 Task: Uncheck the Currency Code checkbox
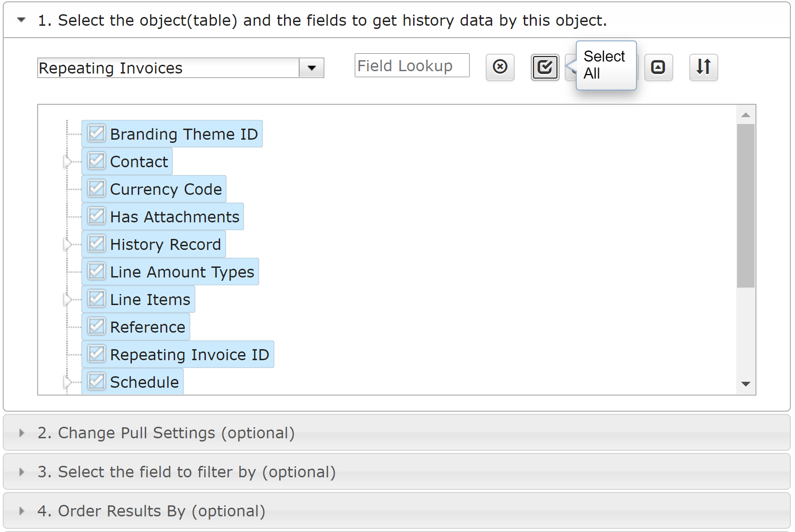[x=97, y=189]
